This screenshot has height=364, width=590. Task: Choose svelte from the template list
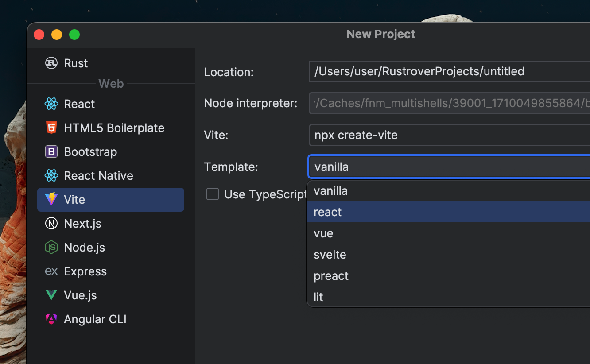[449, 255]
